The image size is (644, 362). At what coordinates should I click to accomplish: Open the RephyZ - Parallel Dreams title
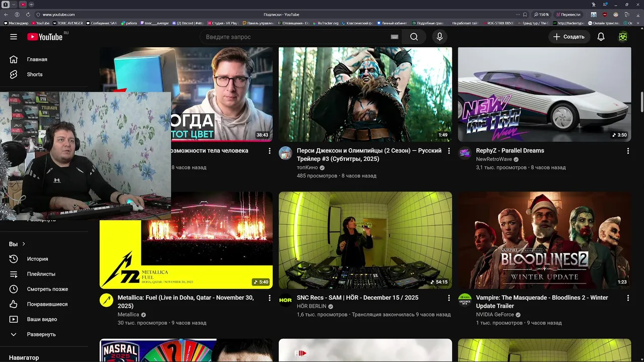click(510, 150)
